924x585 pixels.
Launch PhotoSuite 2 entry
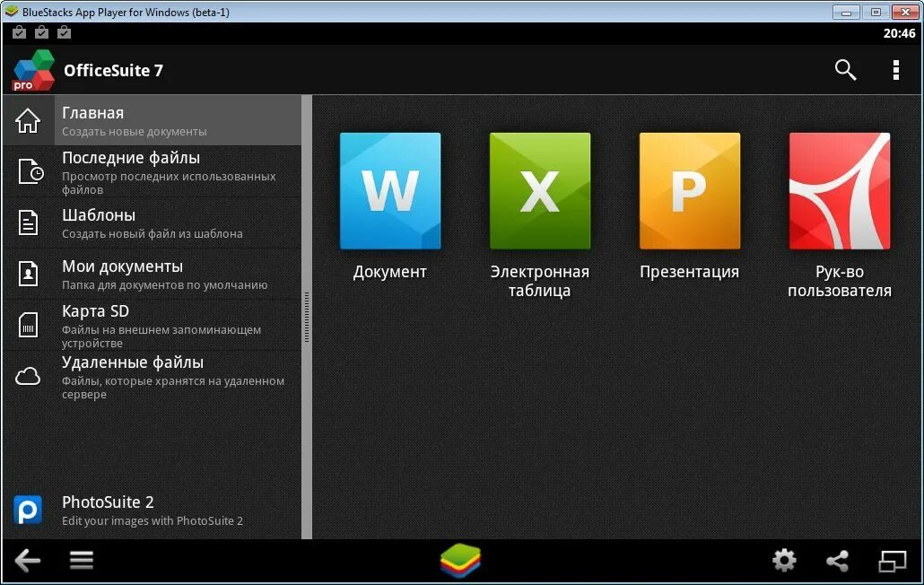[152, 511]
